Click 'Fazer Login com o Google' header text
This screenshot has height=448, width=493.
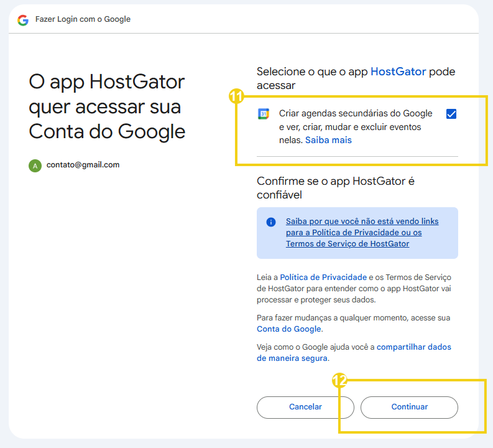click(x=83, y=19)
